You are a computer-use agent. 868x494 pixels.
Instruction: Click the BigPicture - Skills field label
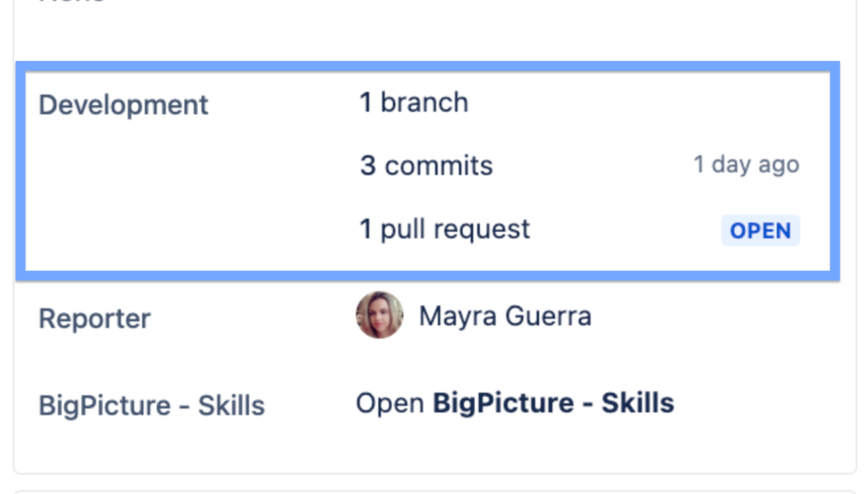coord(151,406)
